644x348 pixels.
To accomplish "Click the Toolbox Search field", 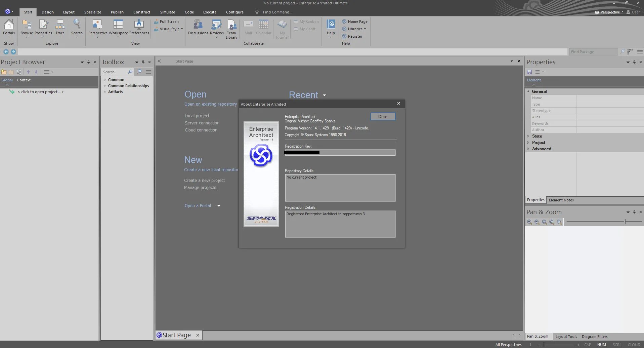I will [x=114, y=72].
